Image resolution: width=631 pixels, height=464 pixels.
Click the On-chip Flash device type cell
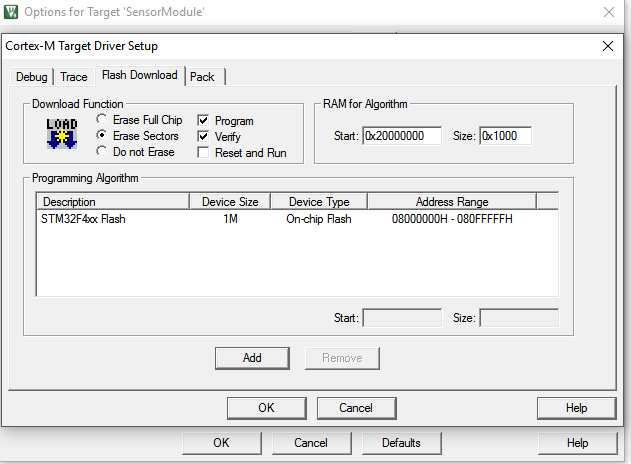(x=319, y=219)
